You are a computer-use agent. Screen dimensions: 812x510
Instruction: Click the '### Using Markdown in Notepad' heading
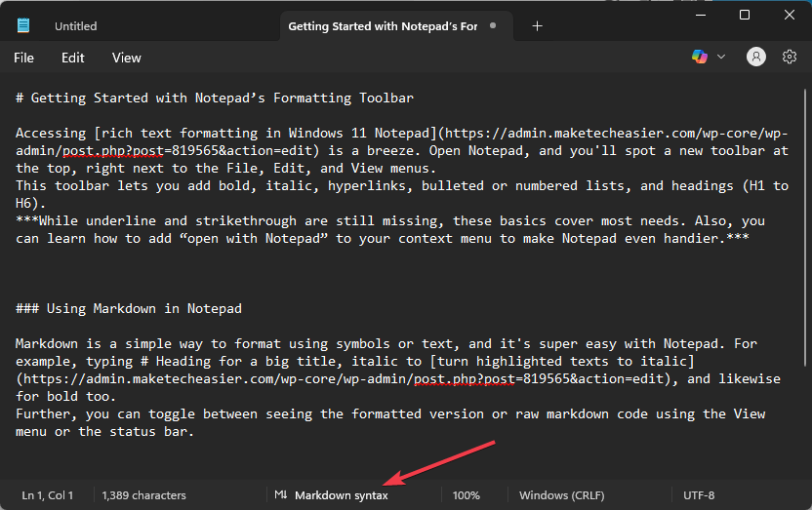click(129, 309)
